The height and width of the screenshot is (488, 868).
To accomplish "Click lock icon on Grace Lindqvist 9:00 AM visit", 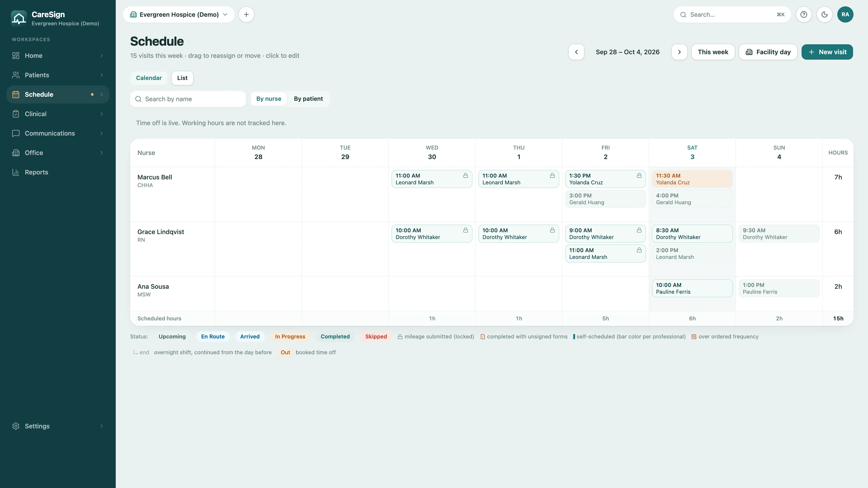I will [x=639, y=230].
